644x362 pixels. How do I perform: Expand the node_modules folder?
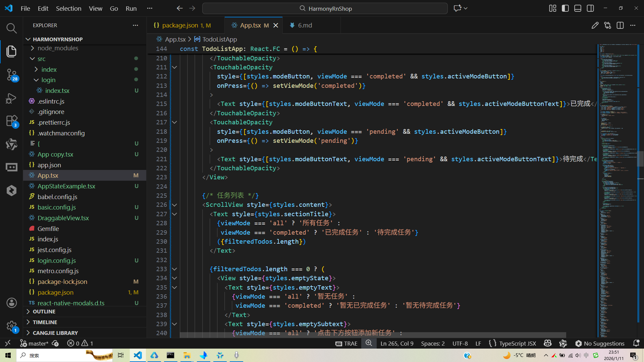tap(58, 48)
